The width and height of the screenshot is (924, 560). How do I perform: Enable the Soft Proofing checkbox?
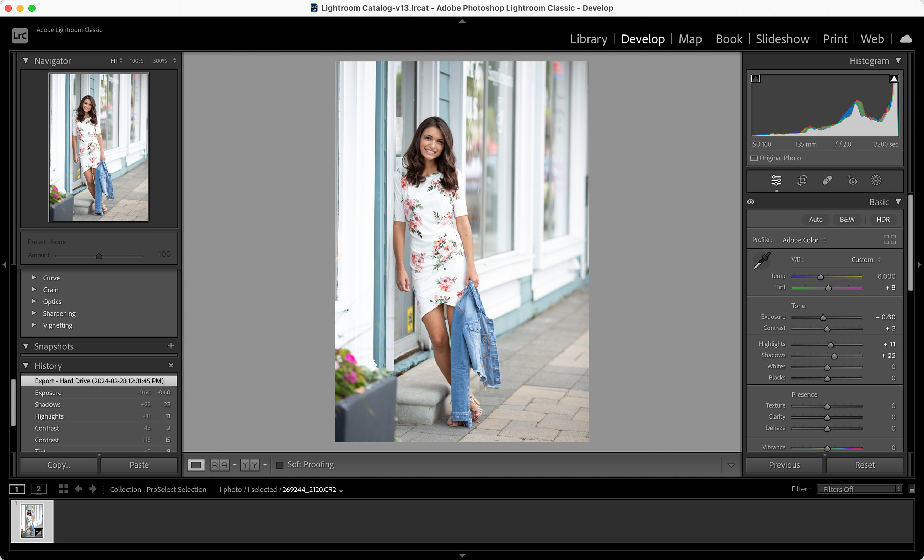click(x=280, y=465)
